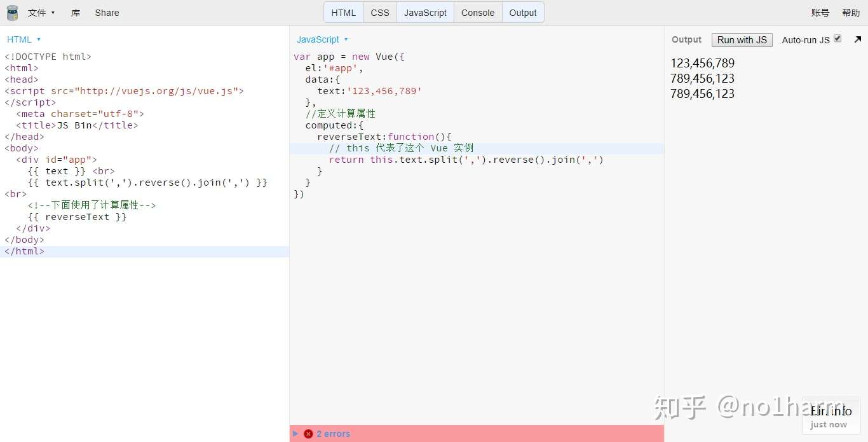Click the 定义计算属性 comment line
868x442 pixels.
point(340,114)
